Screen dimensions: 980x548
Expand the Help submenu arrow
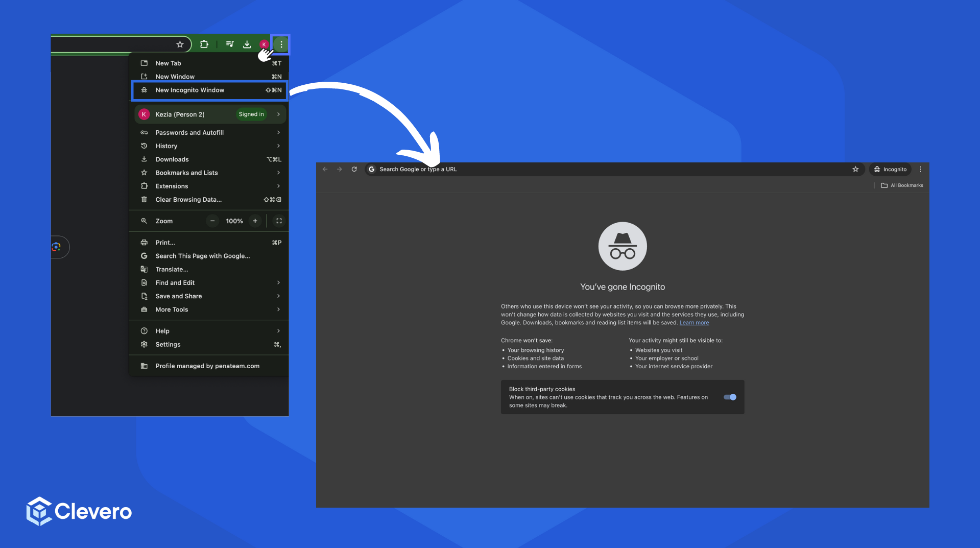[x=278, y=331]
